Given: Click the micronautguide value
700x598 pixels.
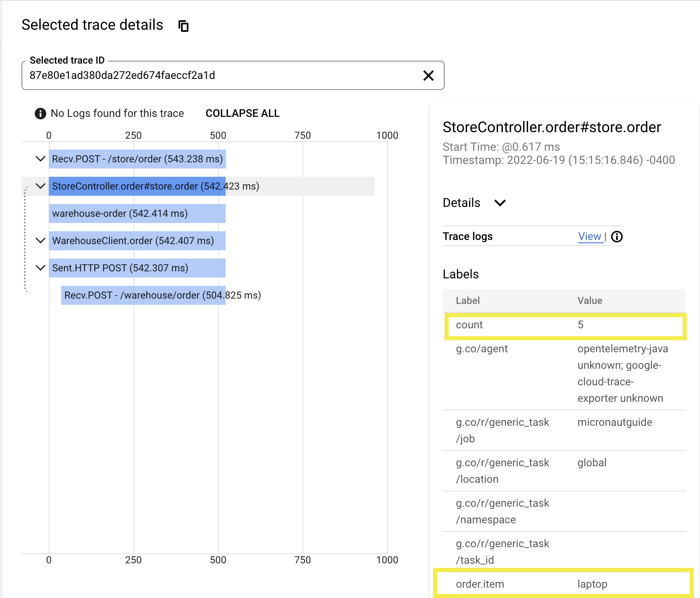Looking at the screenshot, I should pos(614,422).
